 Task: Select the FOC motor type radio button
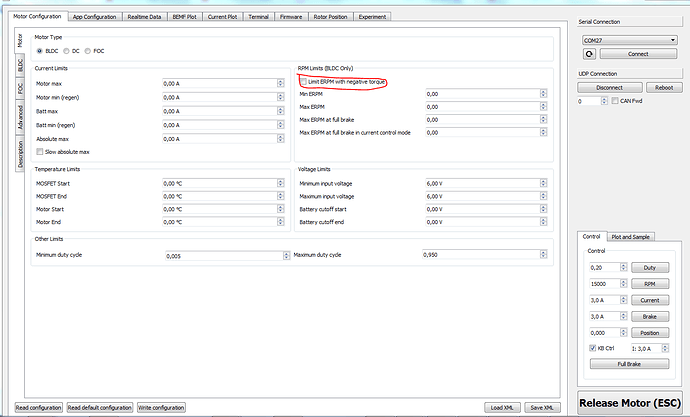88,51
